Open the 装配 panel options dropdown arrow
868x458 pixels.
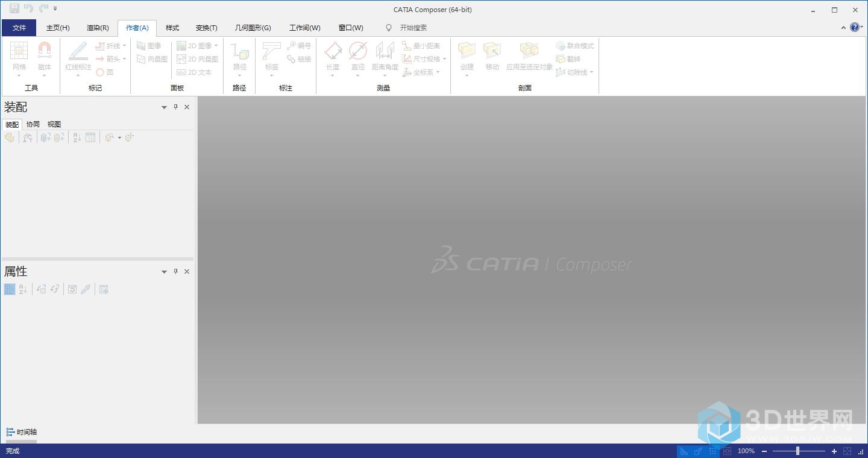(x=164, y=107)
